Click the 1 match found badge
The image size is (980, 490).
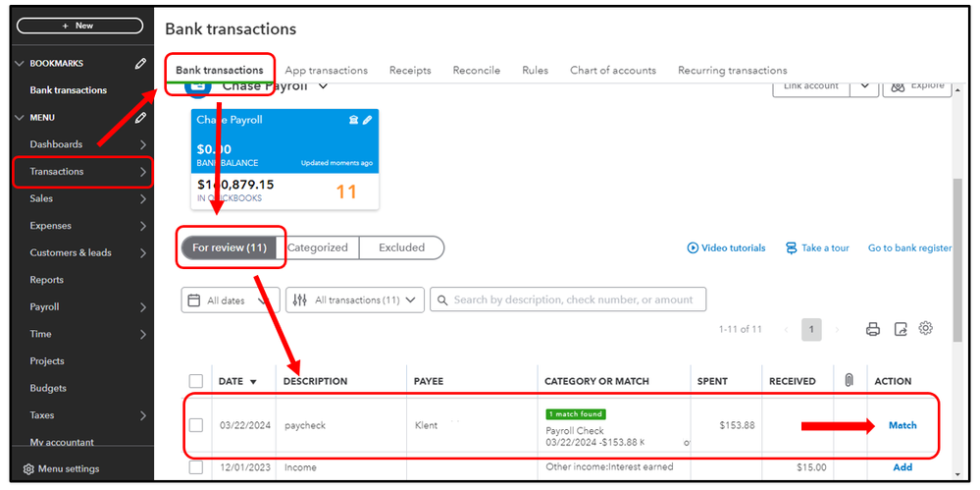point(576,414)
